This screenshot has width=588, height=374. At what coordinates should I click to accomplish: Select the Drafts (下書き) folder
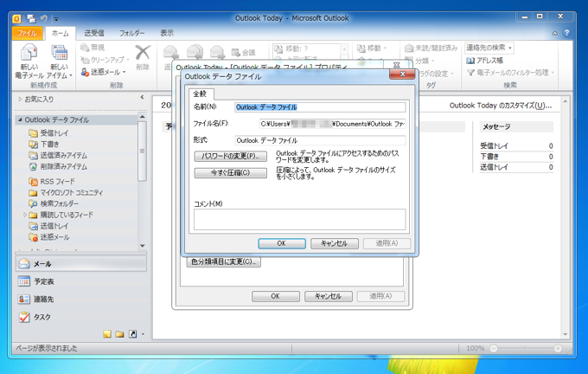coord(49,145)
